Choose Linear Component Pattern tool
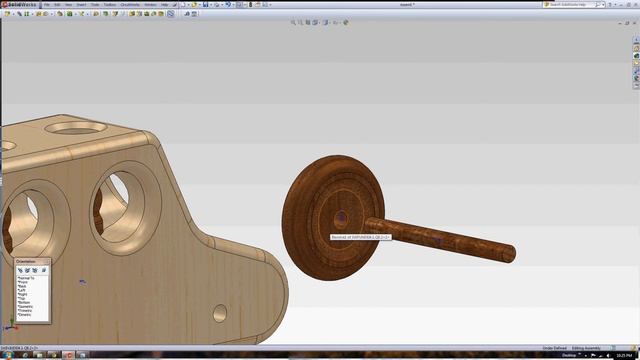Screen dimensions: 640x360 (27, 14)
